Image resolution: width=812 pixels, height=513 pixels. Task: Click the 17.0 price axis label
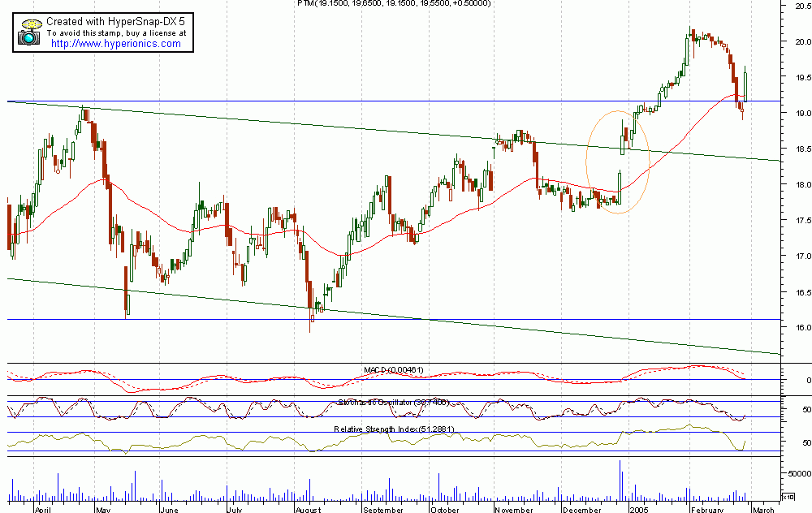pyautogui.click(x=803, y=256)
